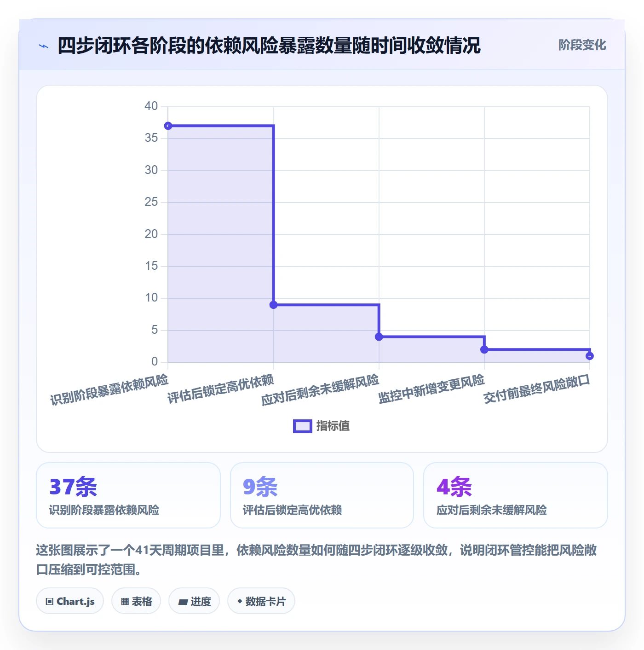Click the description paragraph starting 这张图展示了

click(x=316, y=560)
